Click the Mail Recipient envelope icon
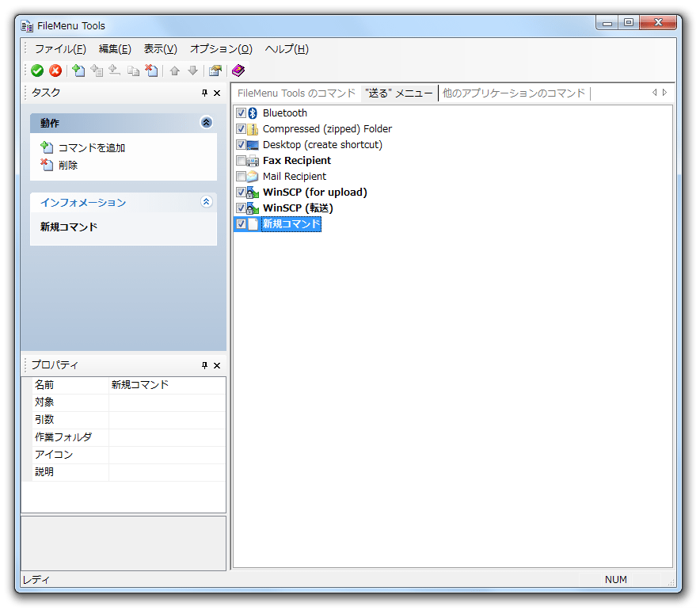The image size is (700, 610). [x=253, y=177]
